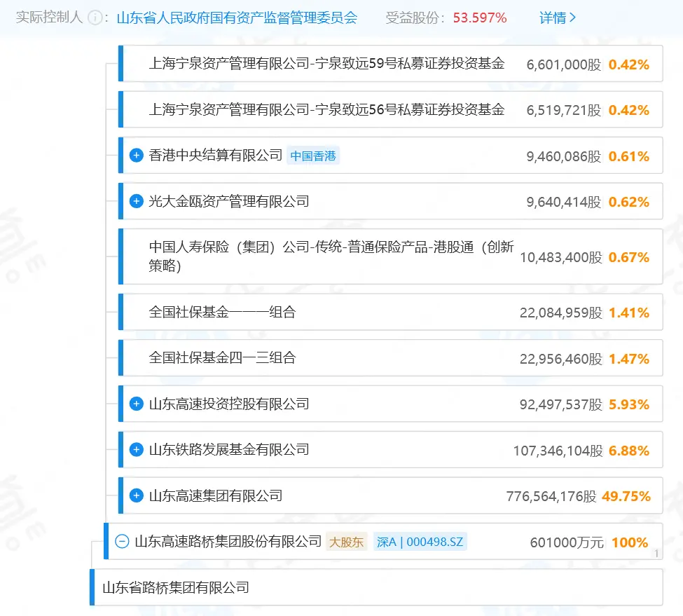Click the 9,460,086股 share count
The width and height of the screenshot is (683, 616).
click(564, 156)
